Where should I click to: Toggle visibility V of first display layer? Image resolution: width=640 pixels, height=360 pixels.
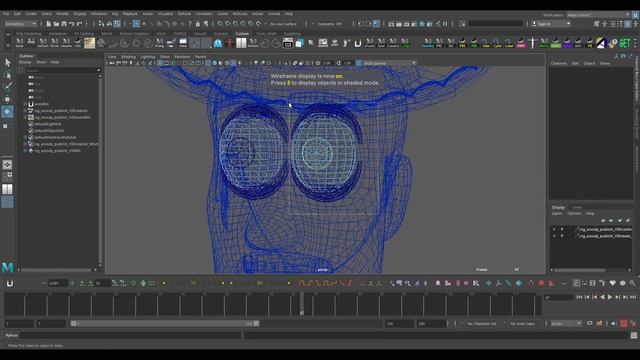coord(554,229)
